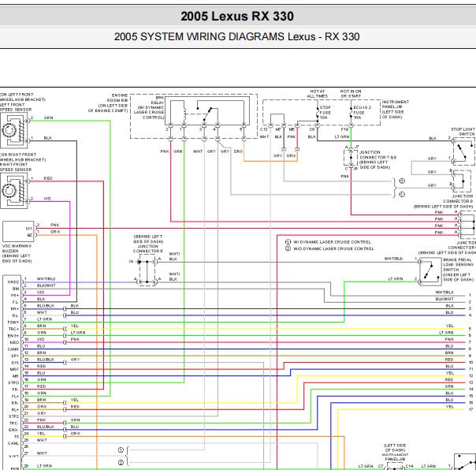This screenshot has height=470, width=476.
Task: Click the GND2 terminal label
Action: [13, 282]
